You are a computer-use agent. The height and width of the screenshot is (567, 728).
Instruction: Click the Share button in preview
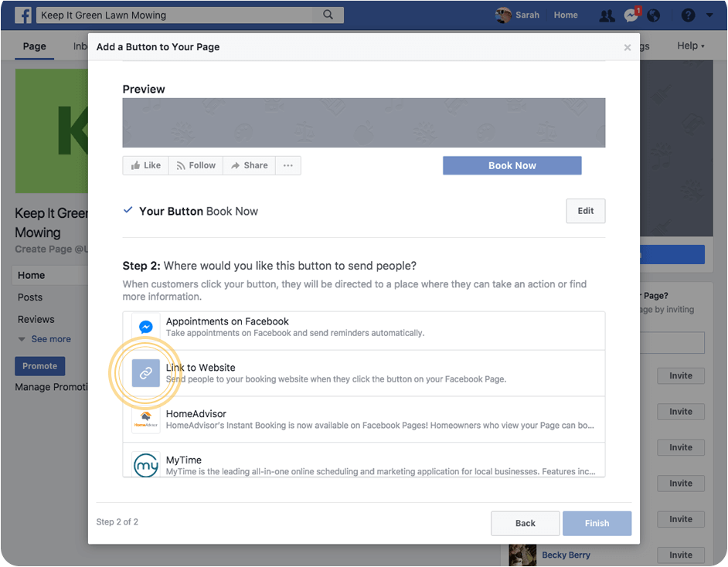click(250, 165)
